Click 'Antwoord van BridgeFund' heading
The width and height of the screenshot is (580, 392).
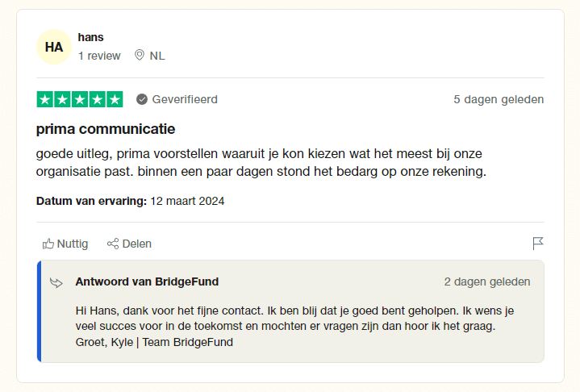pyautogui.click(x=147, y=281)
